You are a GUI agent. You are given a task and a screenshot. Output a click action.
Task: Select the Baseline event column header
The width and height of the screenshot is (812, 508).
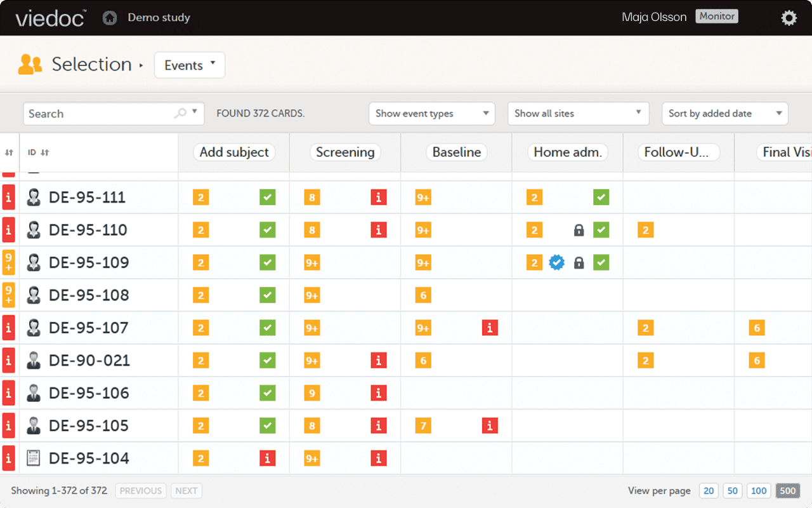(457, 152)
